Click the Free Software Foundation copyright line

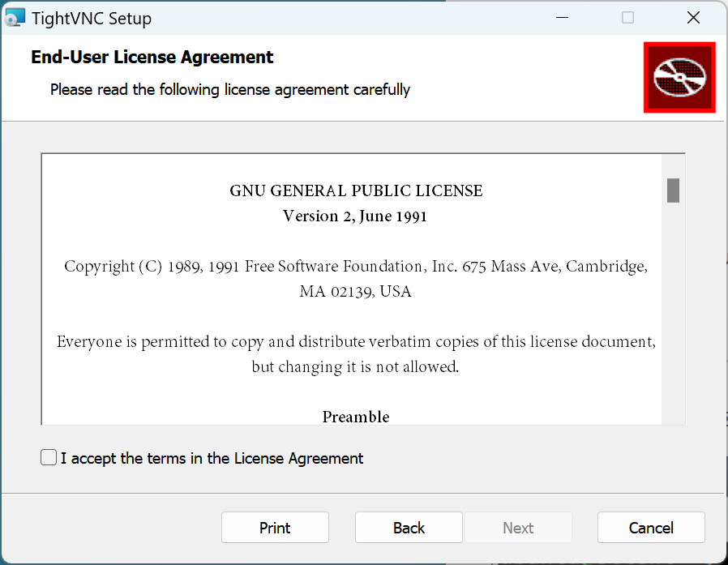tap(356, 266)
